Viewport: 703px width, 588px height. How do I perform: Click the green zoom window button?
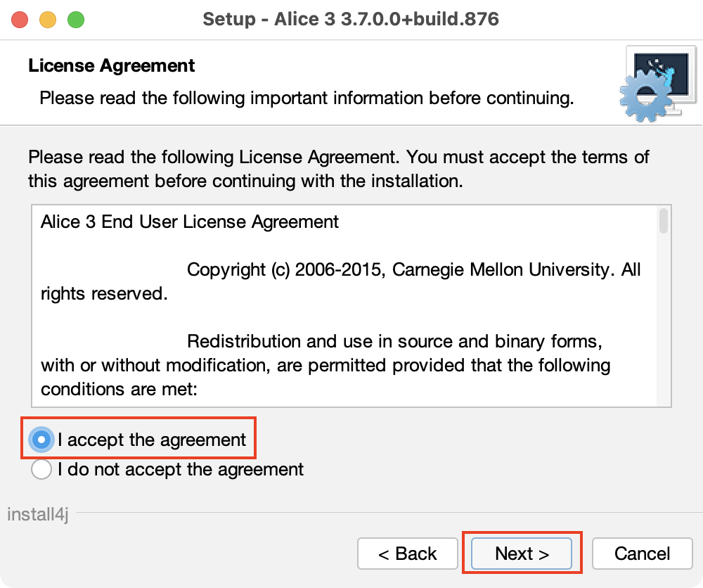pos(75,19)
